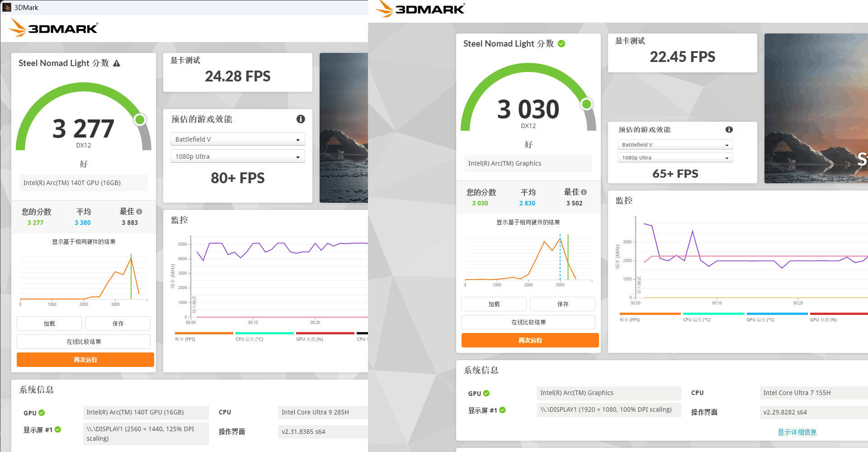Click the 3DMark logo in right window
Image resolution: width=868 pixels, height=452 pixels.
coord(420,9)
